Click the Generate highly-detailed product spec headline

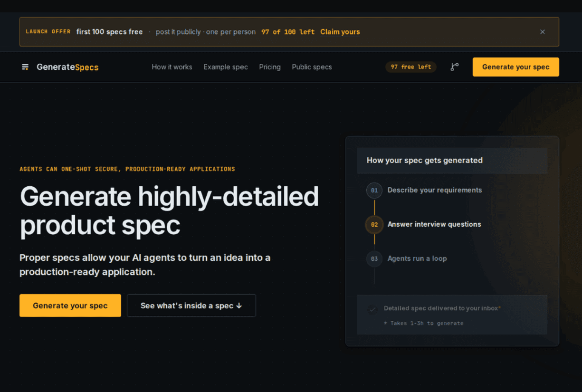[x=169, y=210]
